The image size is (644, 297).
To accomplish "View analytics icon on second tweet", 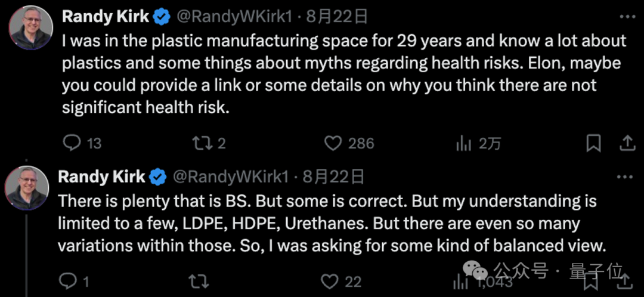I will (460, 282).
